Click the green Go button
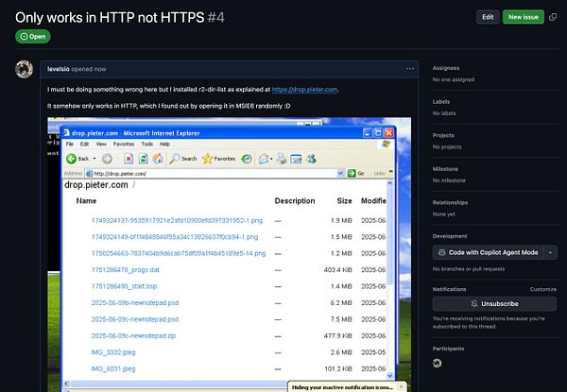 356,174
